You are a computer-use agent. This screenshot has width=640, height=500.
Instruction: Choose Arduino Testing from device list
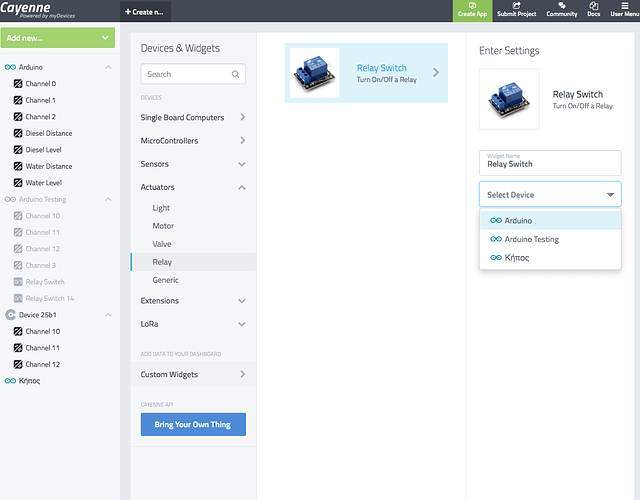click(550, 239)
